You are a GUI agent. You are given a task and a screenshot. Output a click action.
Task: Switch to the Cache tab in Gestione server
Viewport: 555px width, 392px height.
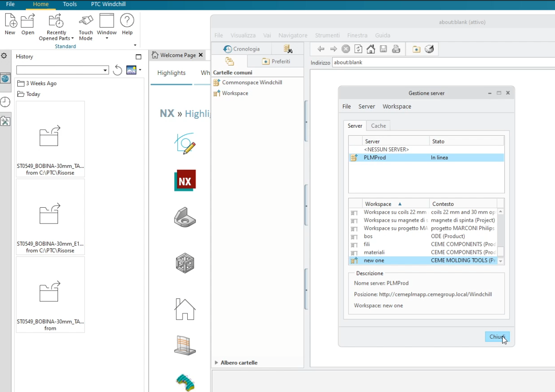(x=378, y=125)
